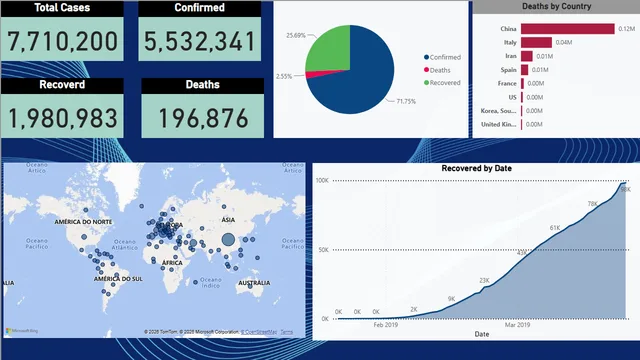Click the 61K data label on line chart
Viewport: 640px width, 360px height.
pos(555,228)
